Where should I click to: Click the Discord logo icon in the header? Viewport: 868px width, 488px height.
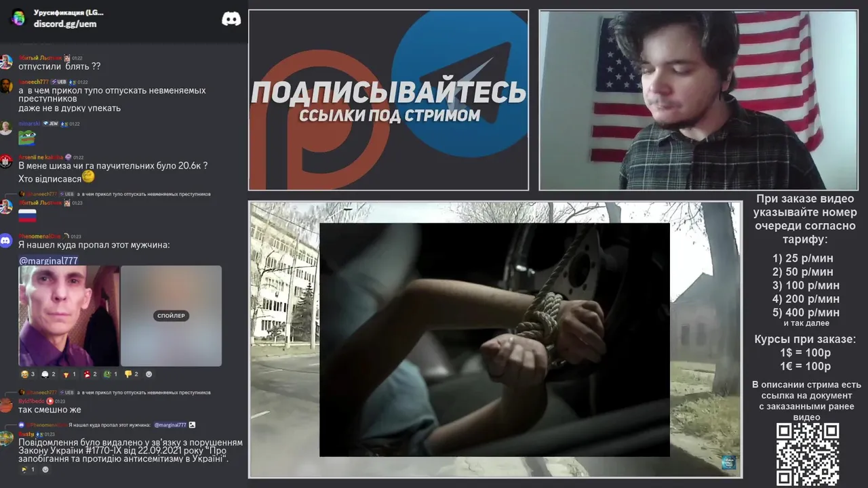[231, 19]
